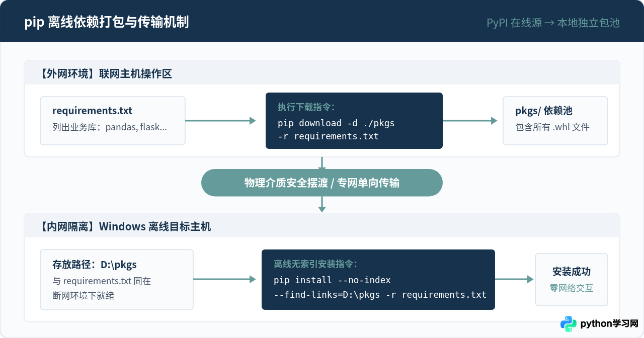Click the subtitle 'PyPI 在线源 → 本地独立包池'

[553, 23]
